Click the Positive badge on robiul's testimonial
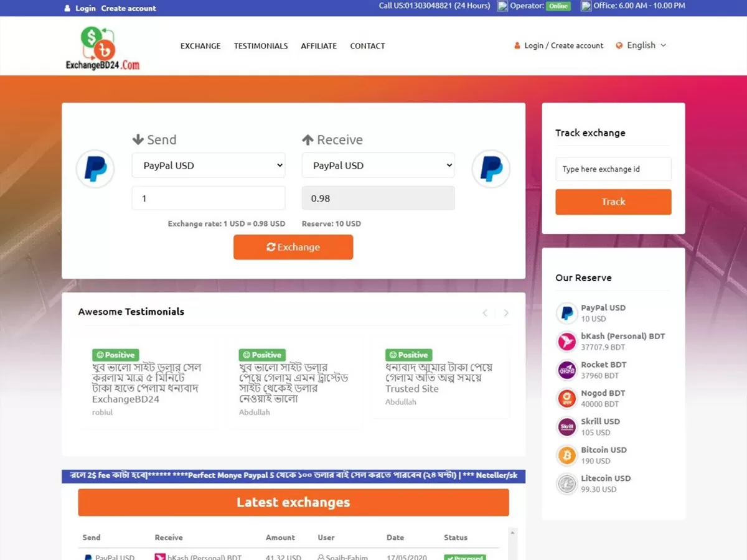Image resolution: width=747 pixels, height=560 pixels. click(x=116, y=355)
